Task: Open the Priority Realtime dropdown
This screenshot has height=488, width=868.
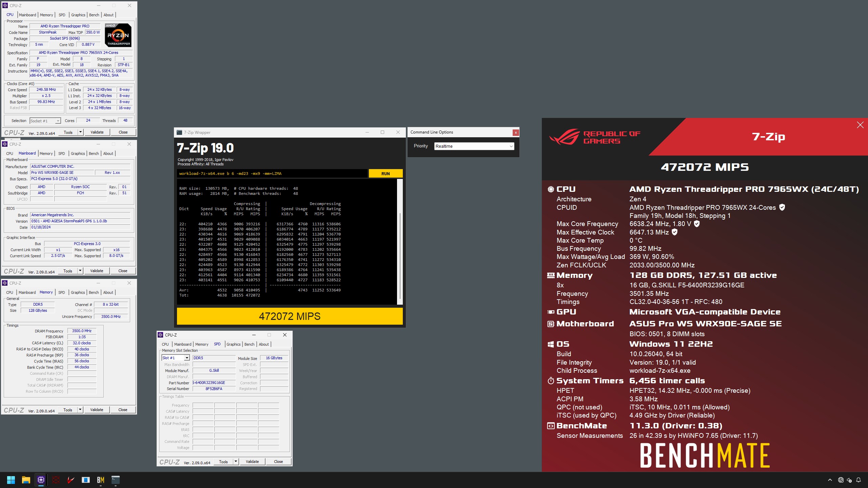Action: click(474, 146)
